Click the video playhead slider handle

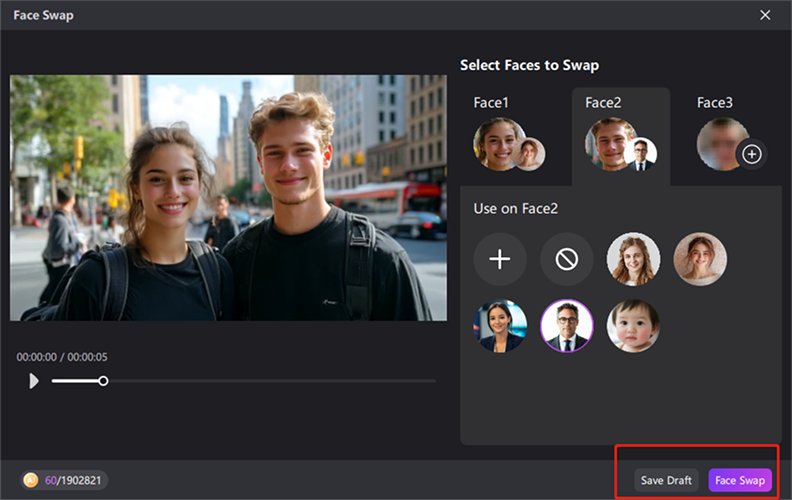point(103,381)
